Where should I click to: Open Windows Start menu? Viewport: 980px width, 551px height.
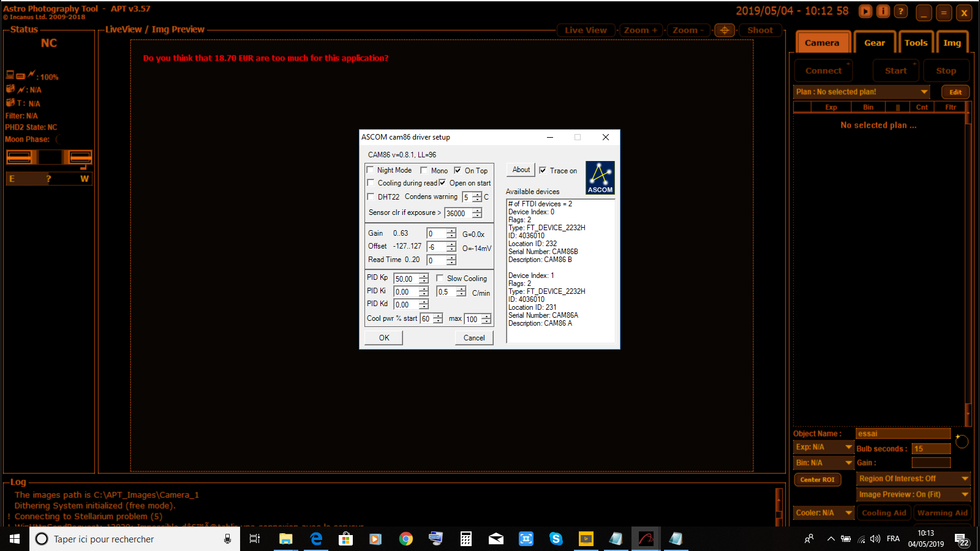point(15,539)
